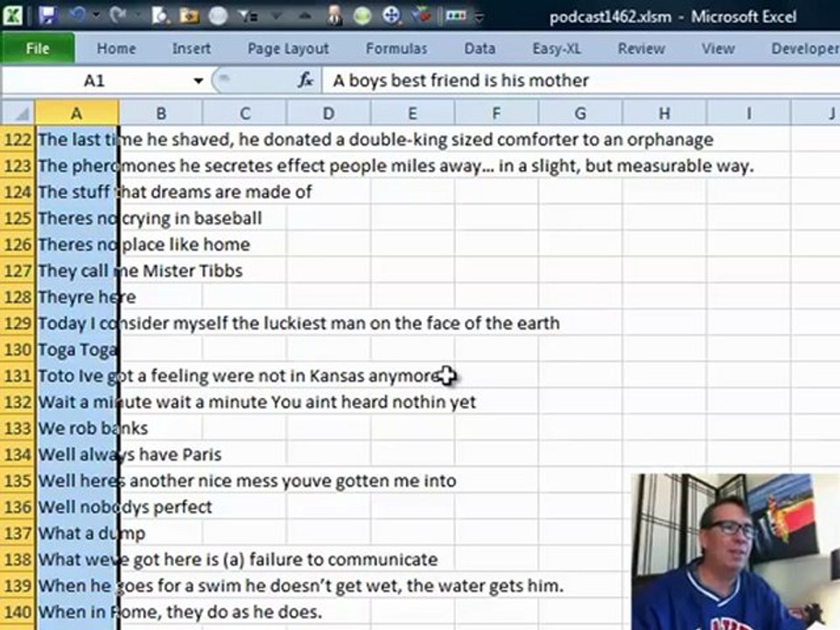Click cell 'We rob banks'
Viewport: 840px width, 630px height.
[77, 428]
